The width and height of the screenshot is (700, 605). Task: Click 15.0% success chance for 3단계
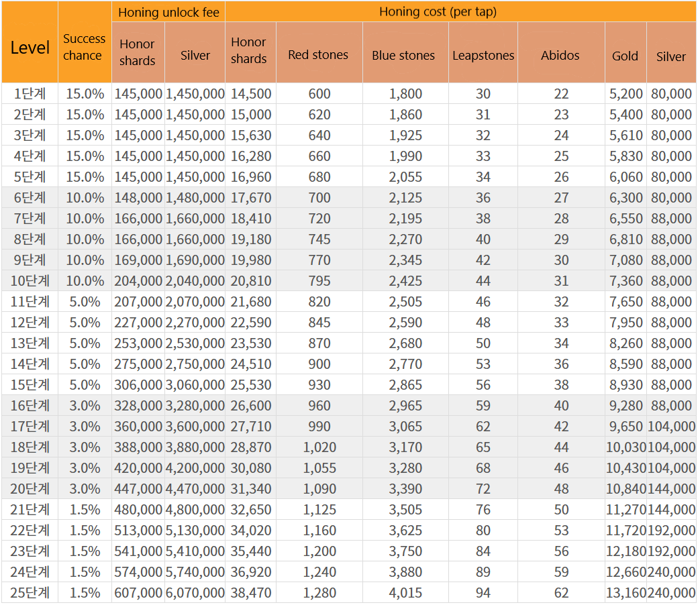pos(85,135)
